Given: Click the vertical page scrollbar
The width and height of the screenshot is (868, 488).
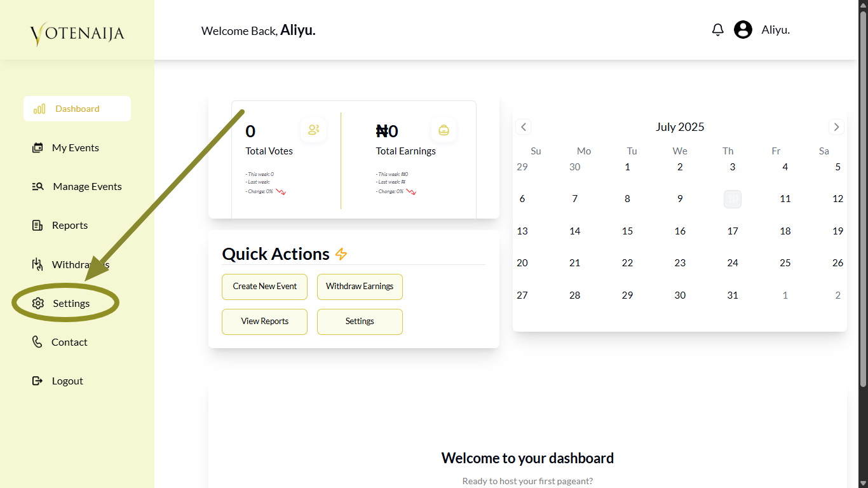Looking at the screenshot, I should coord(863,191).
